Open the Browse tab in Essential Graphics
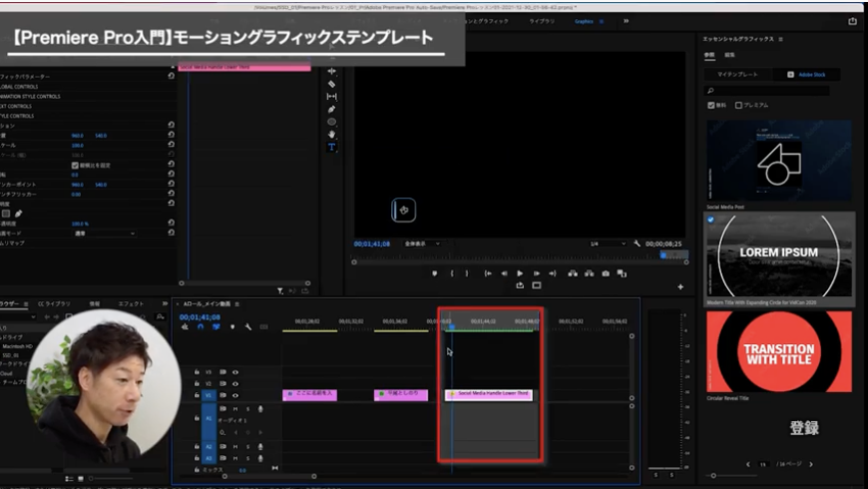This screenshot has width=868, height=489. click(709, 55)
